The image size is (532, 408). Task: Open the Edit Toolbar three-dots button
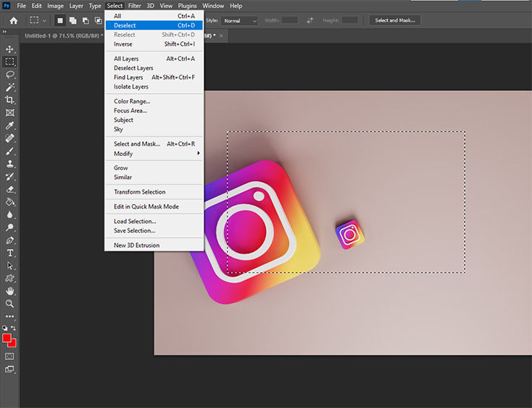(10, 316)
